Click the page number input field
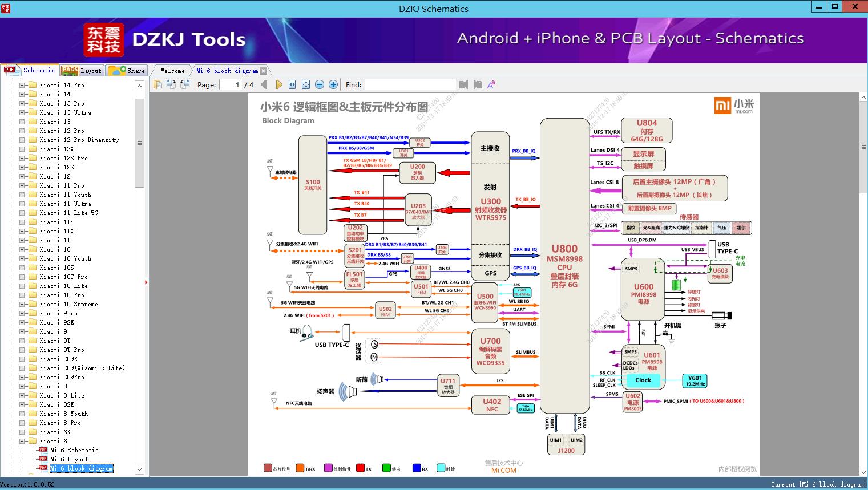Screen dimensions: 868x490 click(230, 84)
